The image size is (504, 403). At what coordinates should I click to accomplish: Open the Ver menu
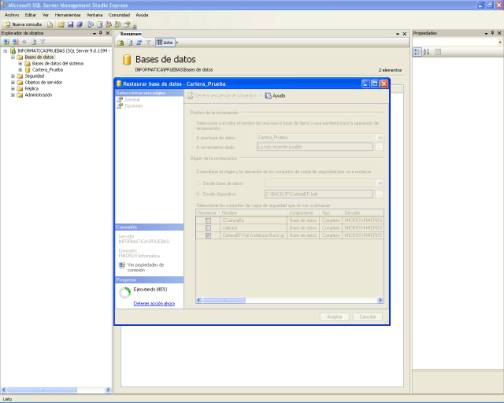point(45,15)
